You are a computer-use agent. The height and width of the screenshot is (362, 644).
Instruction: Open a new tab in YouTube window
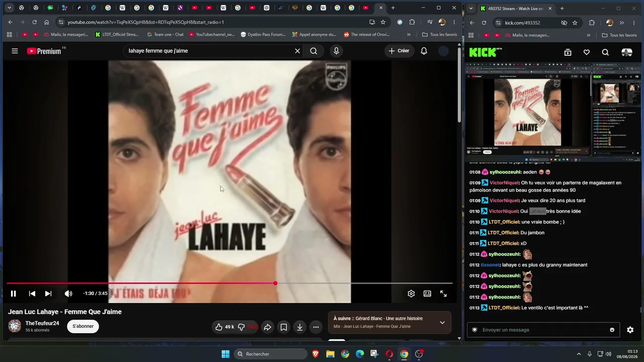click(393, 8)
